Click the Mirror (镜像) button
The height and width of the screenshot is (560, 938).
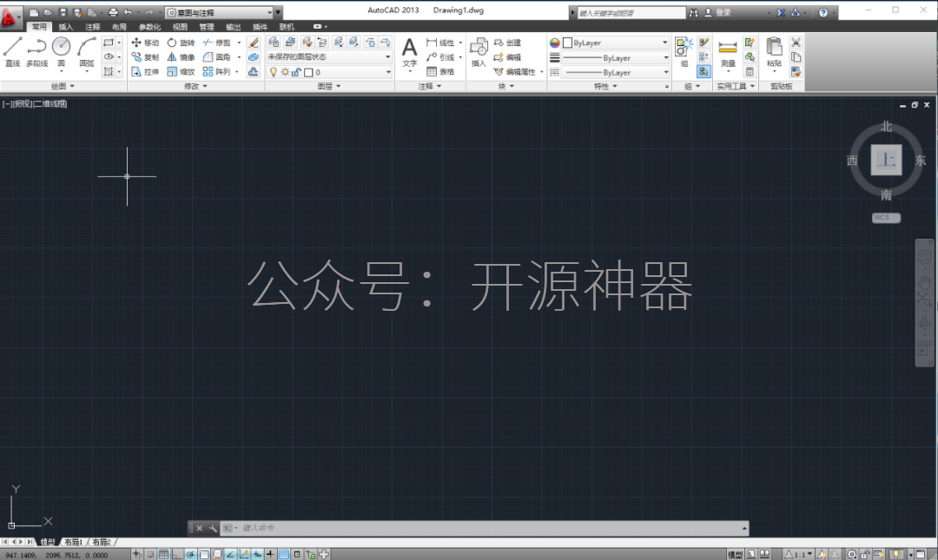(x=182, y=56)
